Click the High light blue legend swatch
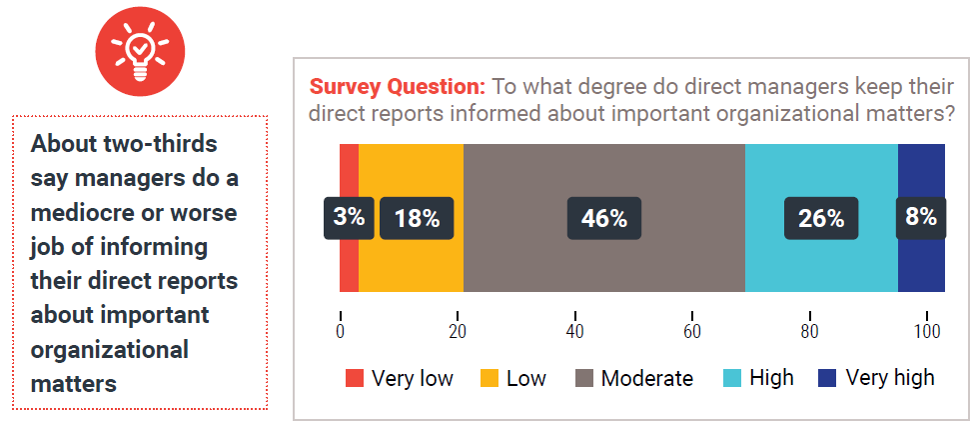 [732, 378]
